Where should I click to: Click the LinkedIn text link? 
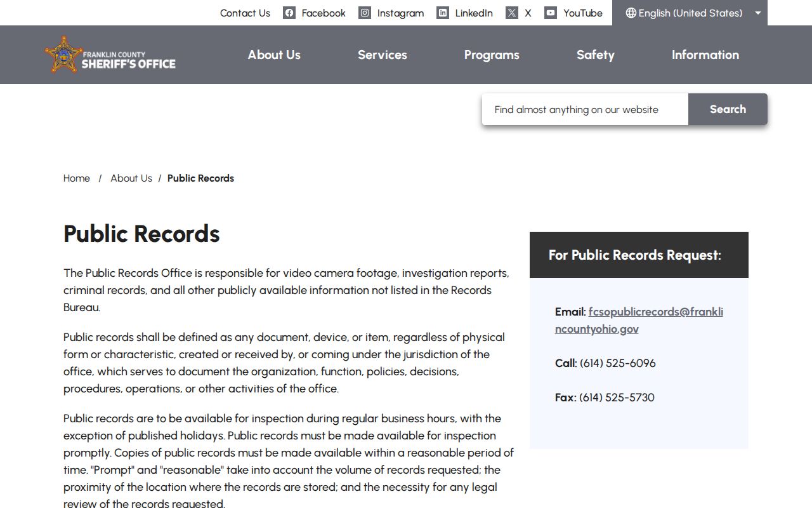click(474, 13)
